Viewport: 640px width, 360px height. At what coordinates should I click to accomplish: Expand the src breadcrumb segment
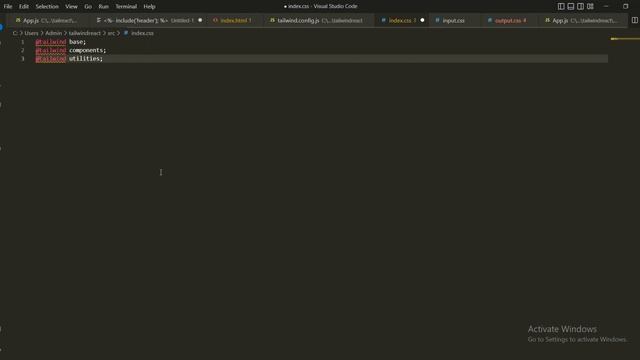(x=111, y=33)
